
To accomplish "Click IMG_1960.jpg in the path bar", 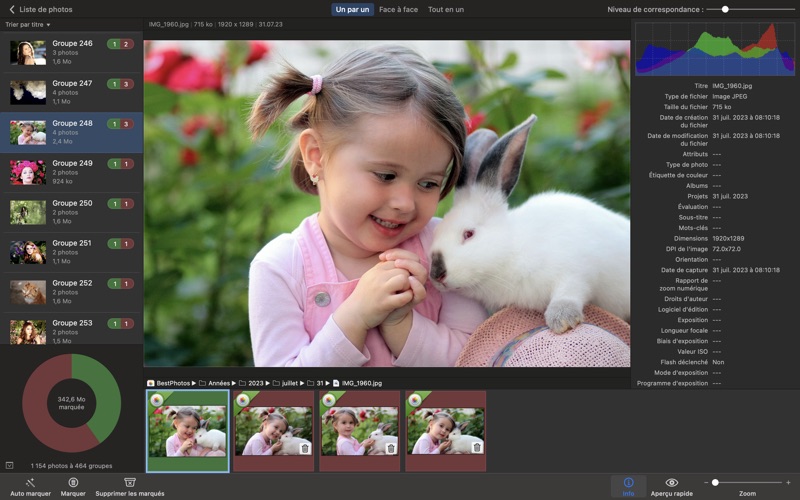I will (358, 383).
